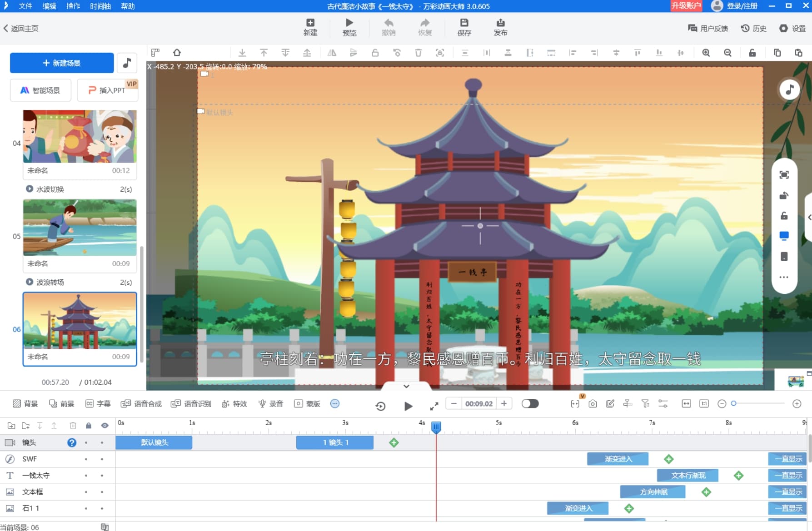
Task: Click the zoom in magnifier icon
Action: click(706, 53)
